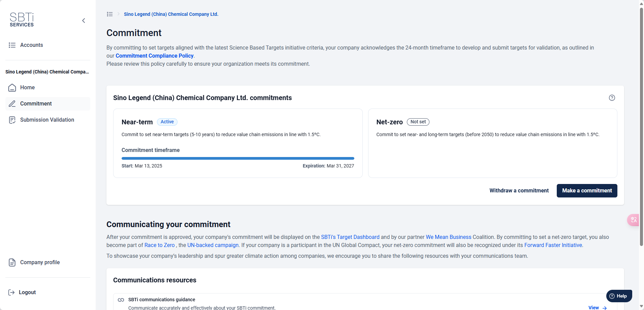The width and height of the screenshot is (644, 310).
Task: Open the Sino Legend breadcrumb link
Action: pos(171,14)
